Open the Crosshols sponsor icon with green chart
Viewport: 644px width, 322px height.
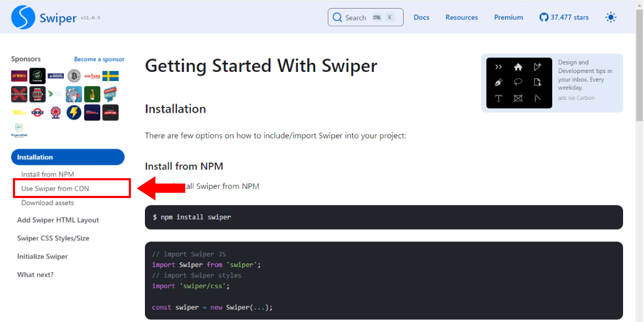point(38,76)
